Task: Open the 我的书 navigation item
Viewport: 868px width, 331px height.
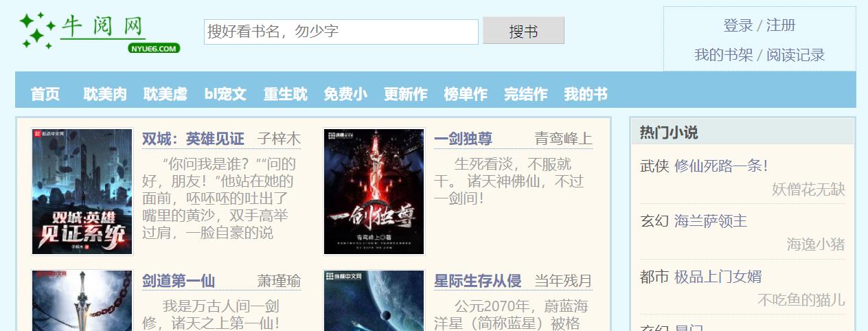Action: pos(586,94)
